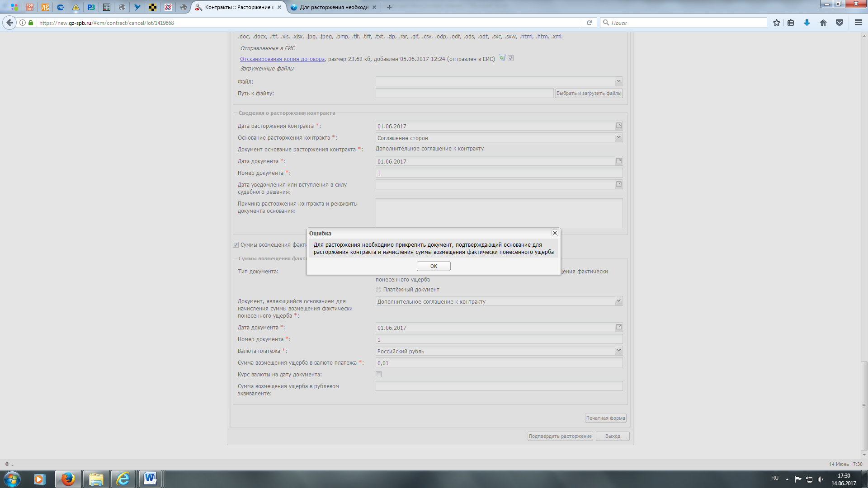This screenshot has height=488, width=868.
Task: Switch to the pinned РЗ tab
Action: click(91, 7)
